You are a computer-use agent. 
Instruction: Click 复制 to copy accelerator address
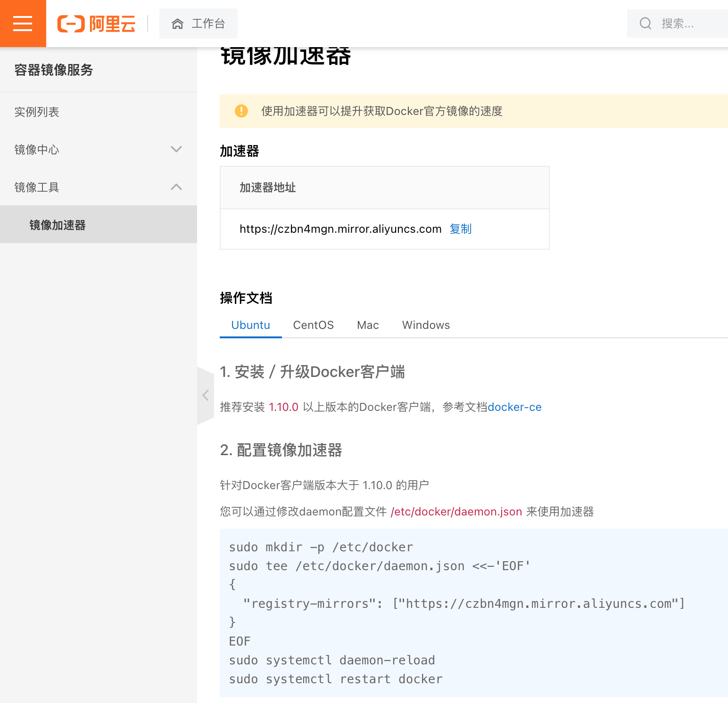coord(460,229)
